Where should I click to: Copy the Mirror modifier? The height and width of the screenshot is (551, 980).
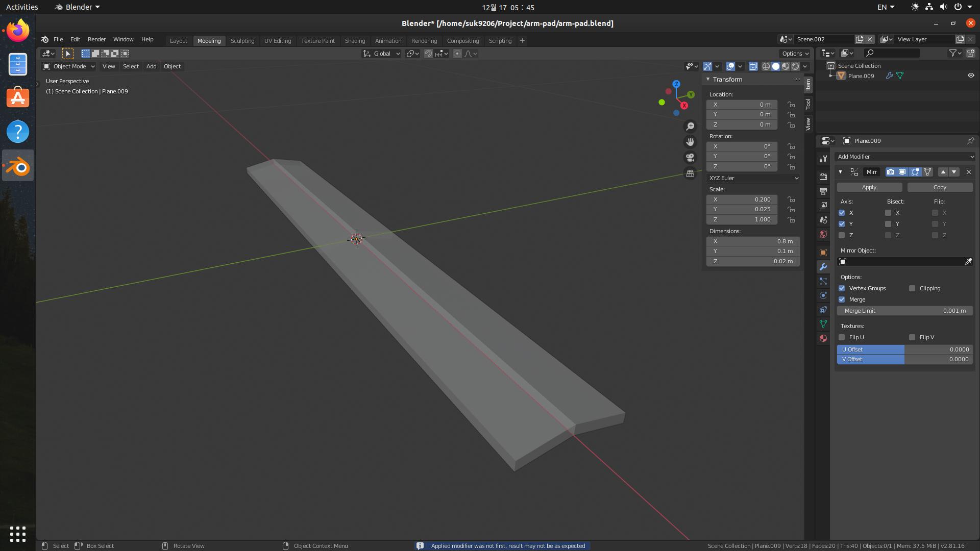(x=940, y=187)
